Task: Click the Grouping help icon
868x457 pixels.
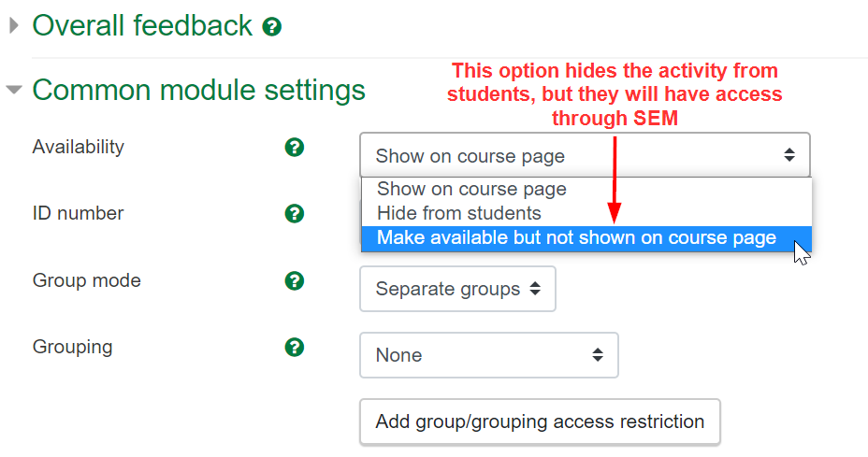Action: coord(295,348)
